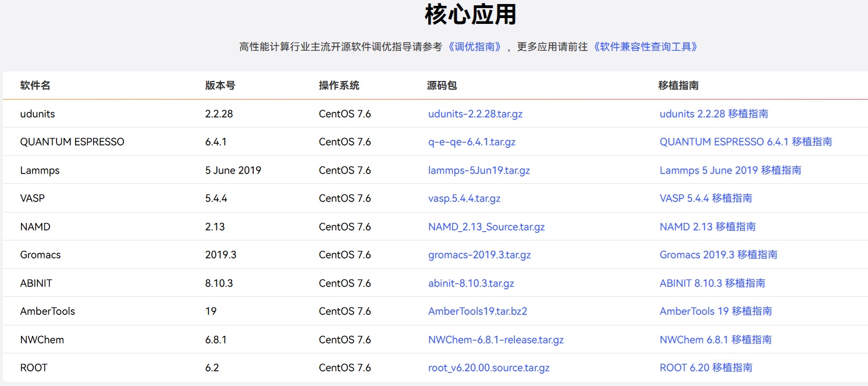The width and height of the screenshot is (868, 386).
Task: Select the Lammps software name cell
Action: (x=40, y=171)
